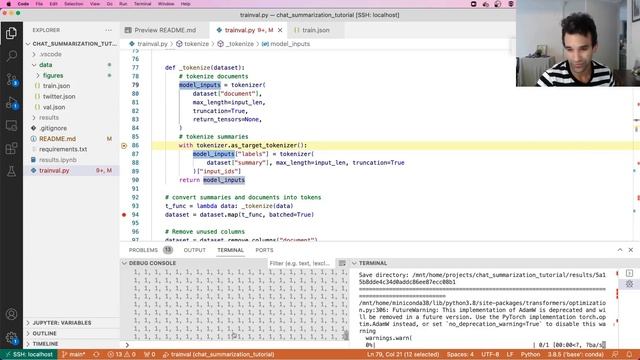Open the Explorer view in activity bar
Screen dimensions: 640x360
click(x=11, y=33)
